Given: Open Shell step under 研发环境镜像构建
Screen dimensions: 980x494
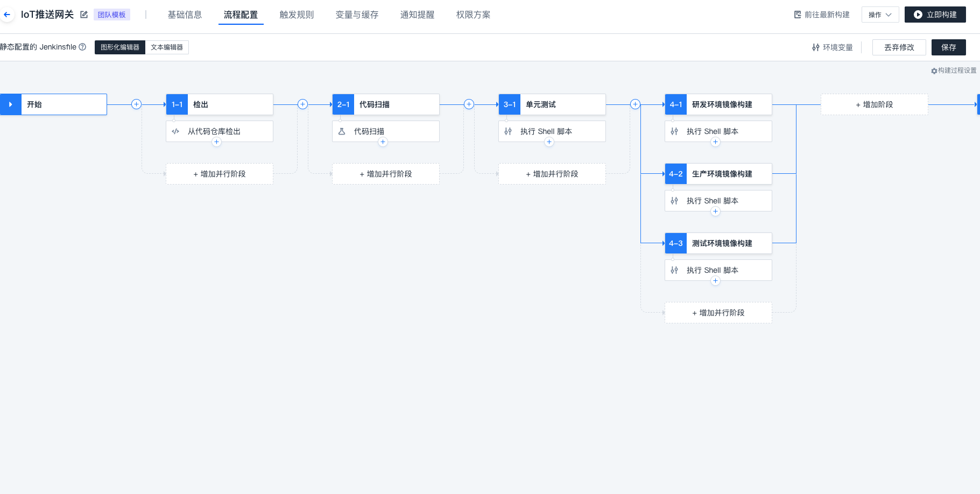Looking at the screenshot, I should coord(718,131).
